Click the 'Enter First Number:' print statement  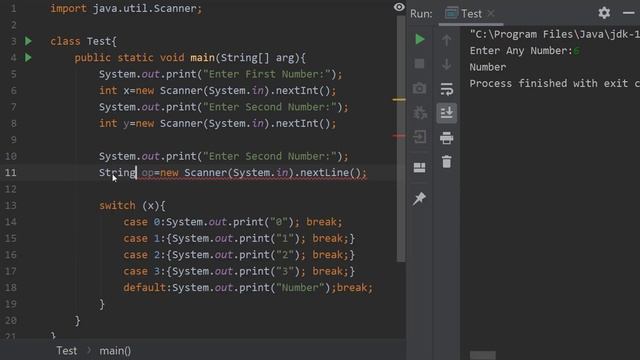220,74
